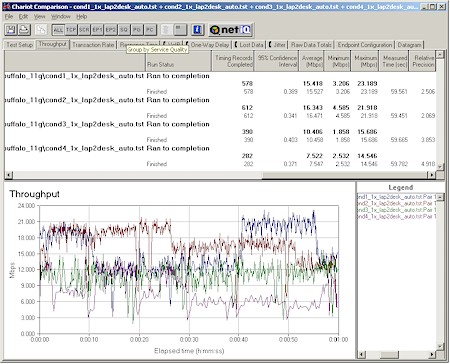Click the Maximum (Mbps) column header
This screenshot has width=450, height=364.
pos(365,61)
